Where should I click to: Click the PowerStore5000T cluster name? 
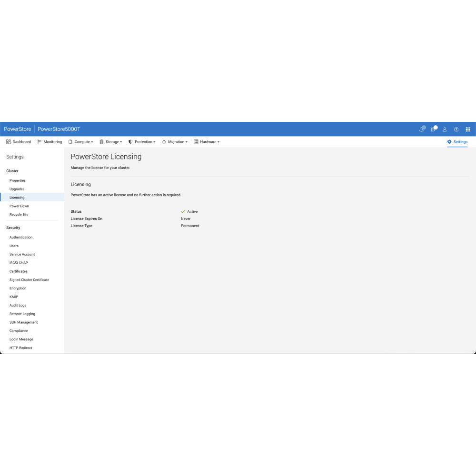click(x=59, y=129)
